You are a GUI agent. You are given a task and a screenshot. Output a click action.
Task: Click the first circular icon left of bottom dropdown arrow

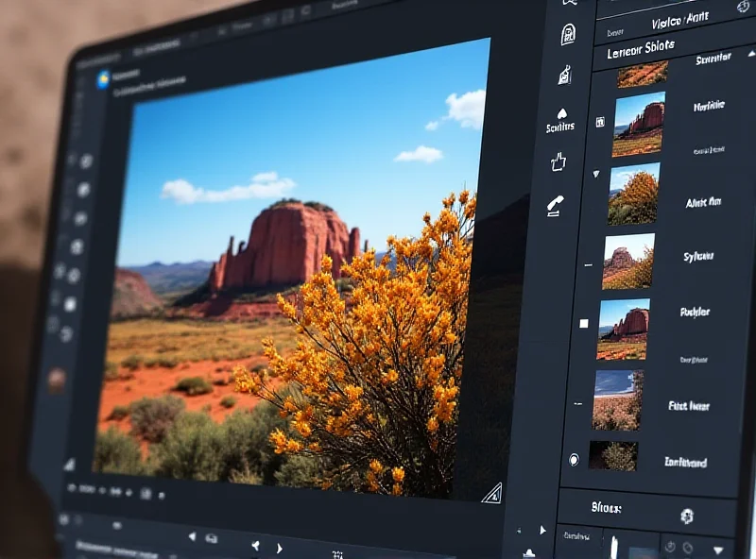(x=670, y=546)
